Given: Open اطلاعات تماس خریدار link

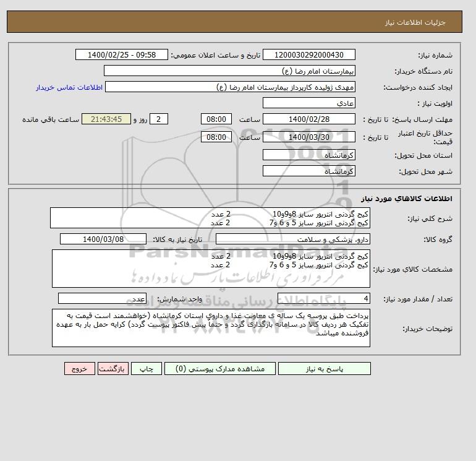Looking at the screenshot, I should [x=69, y=87].
